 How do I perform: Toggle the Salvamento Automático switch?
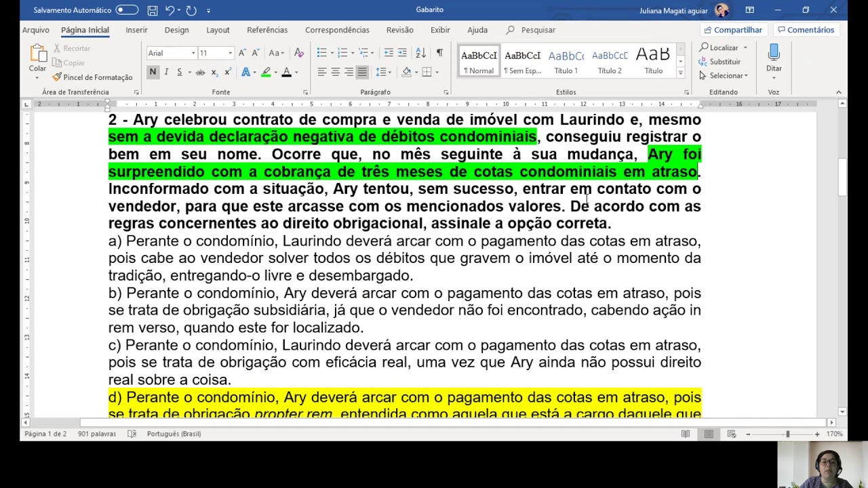[x=127, y=10]
